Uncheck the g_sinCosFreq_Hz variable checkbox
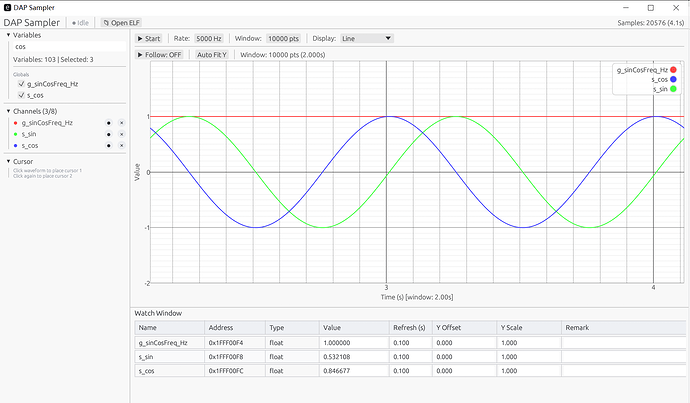This screenshot has height=403, width=690. click(21, 84)
